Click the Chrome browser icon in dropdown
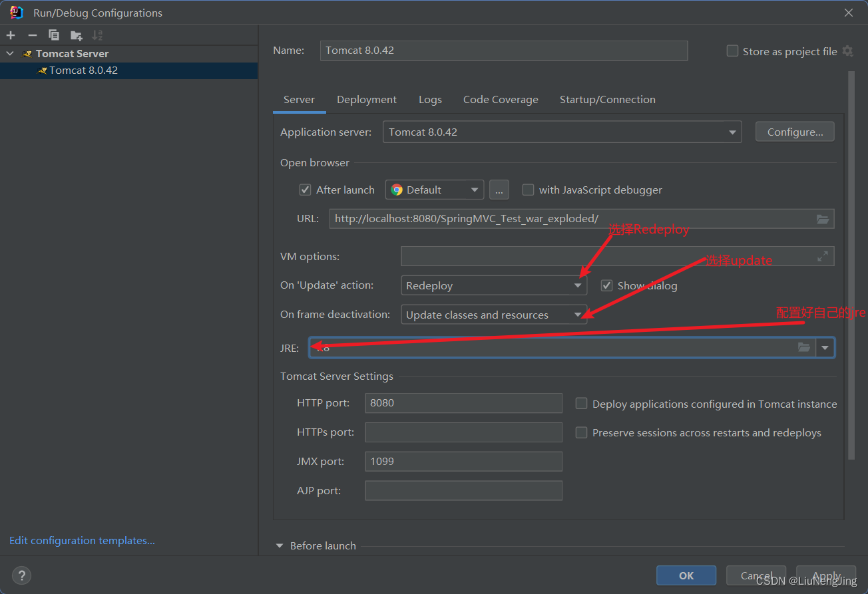The image size is (868, 594). [397, 190]
